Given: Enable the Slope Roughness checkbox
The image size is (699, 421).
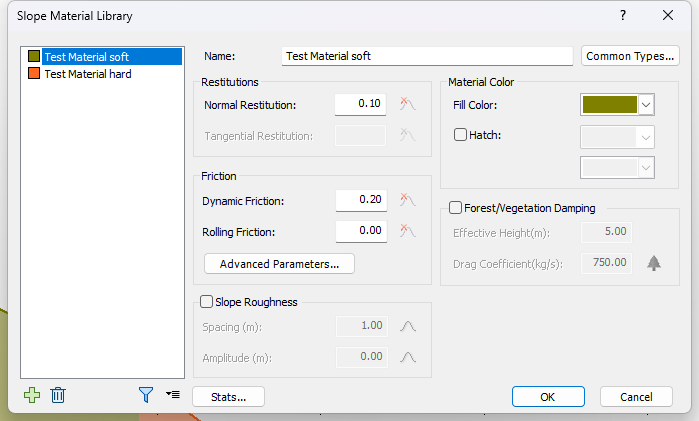Looking at the screenshot, I should (x=206, y=302).
